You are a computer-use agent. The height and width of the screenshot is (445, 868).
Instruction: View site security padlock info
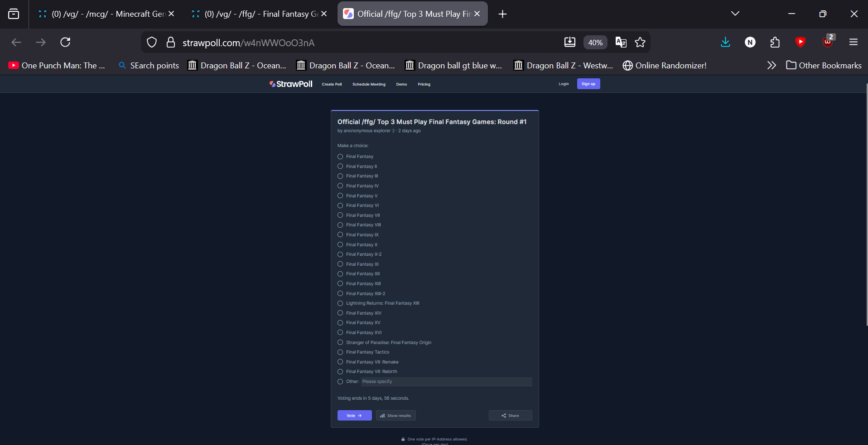[x=171, y=43]
